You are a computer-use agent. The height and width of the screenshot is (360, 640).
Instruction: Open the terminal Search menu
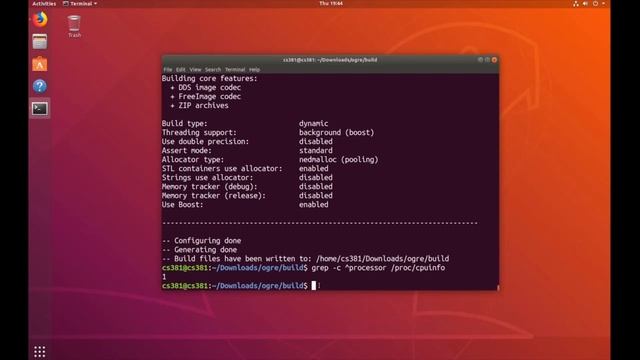click(213, 69)
